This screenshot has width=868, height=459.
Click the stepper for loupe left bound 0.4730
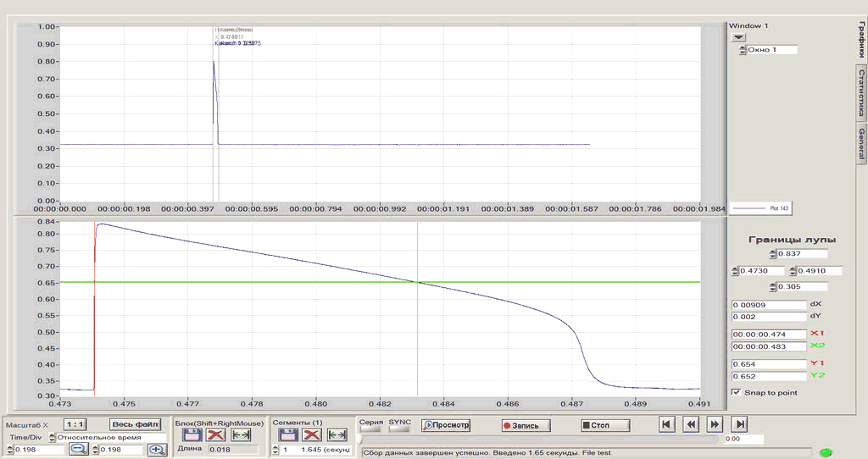[x=735, y=271]
